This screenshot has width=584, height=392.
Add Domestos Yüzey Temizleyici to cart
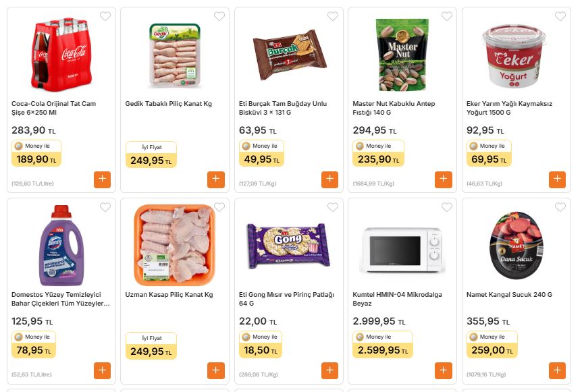(x=102, y=370)
